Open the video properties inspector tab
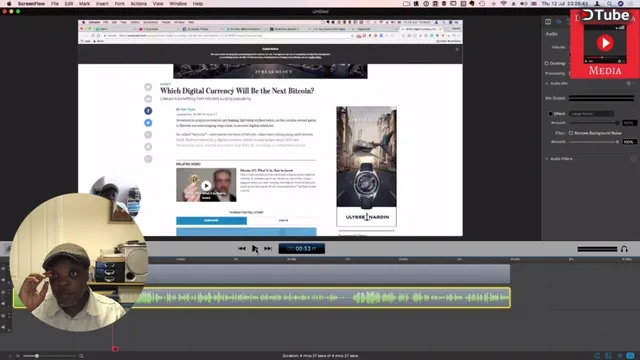Screen dimensions: 640x360 point(548,22)
